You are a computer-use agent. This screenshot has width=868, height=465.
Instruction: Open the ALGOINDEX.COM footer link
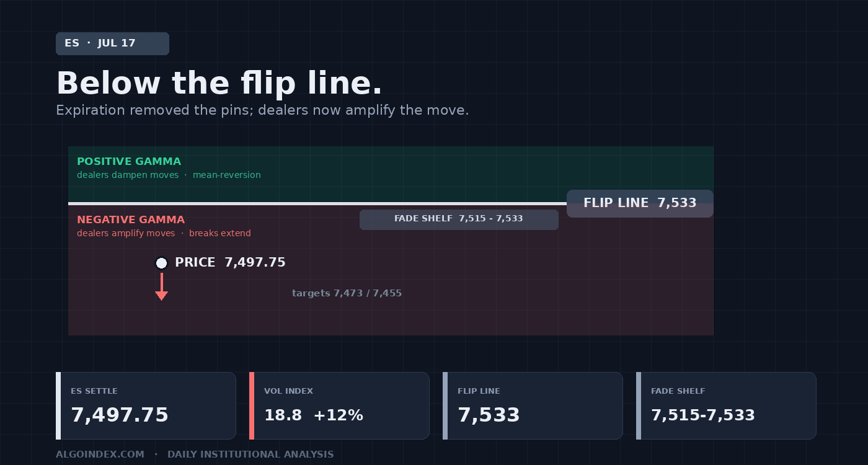(100, 454)
